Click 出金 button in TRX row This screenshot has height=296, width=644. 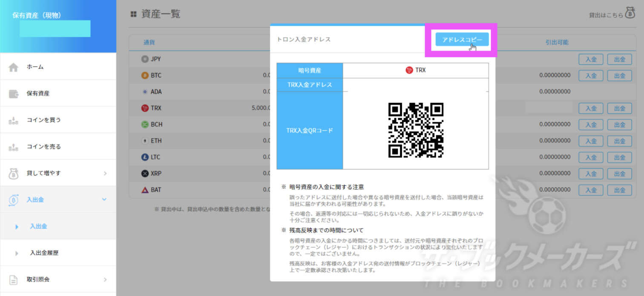coord(619,108)
